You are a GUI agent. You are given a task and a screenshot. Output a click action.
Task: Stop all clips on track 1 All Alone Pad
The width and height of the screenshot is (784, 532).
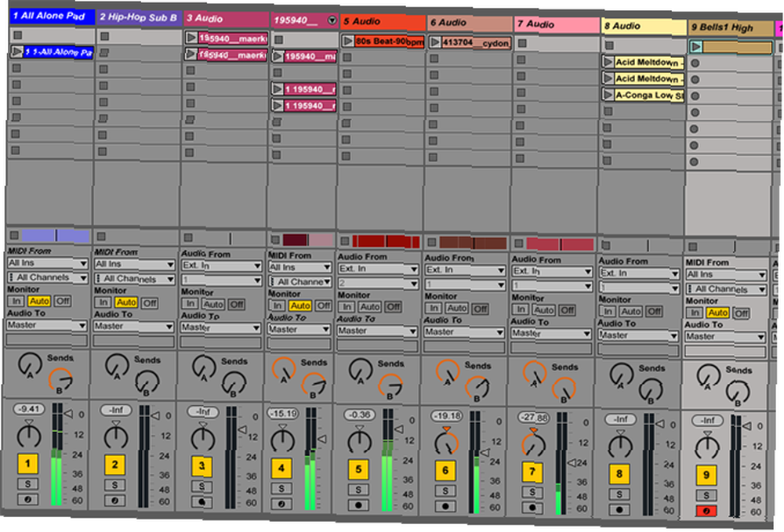pos(14,235)
